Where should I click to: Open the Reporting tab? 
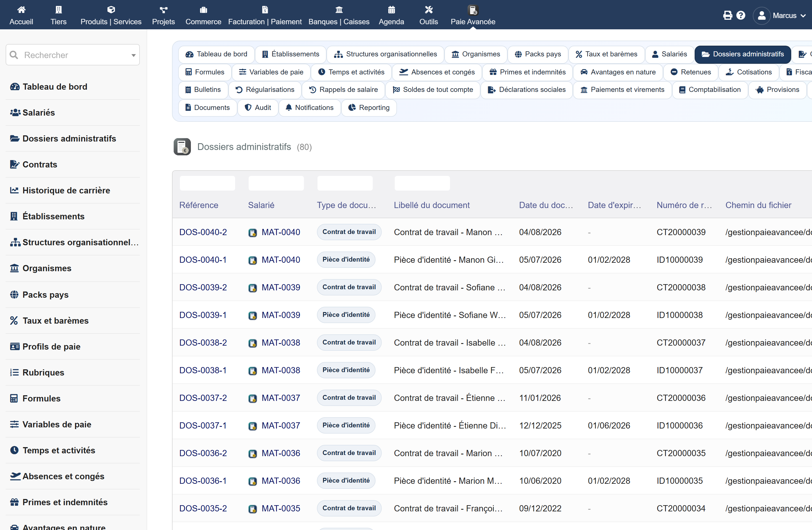pos(369,108)
